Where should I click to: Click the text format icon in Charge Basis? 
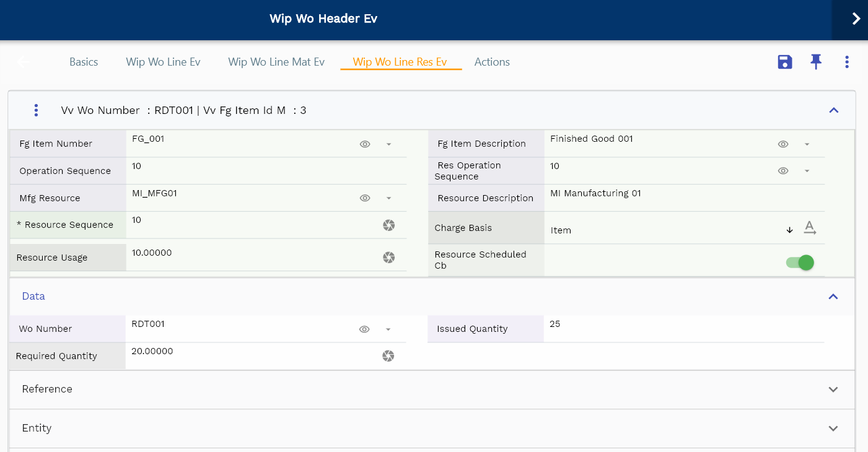pos(810,228)
